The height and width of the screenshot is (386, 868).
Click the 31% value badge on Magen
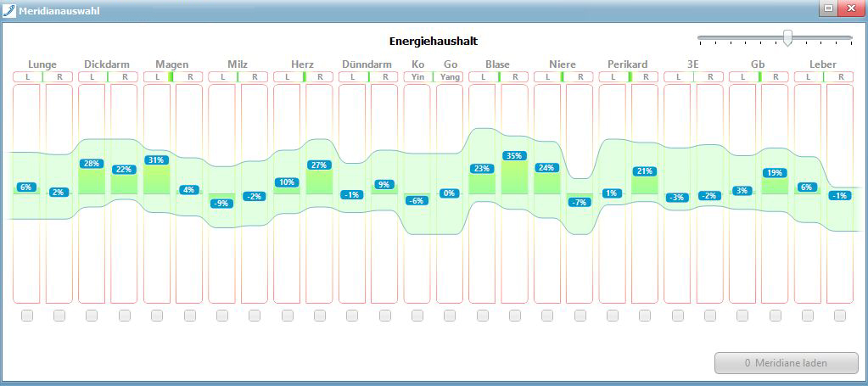(157, 159)
